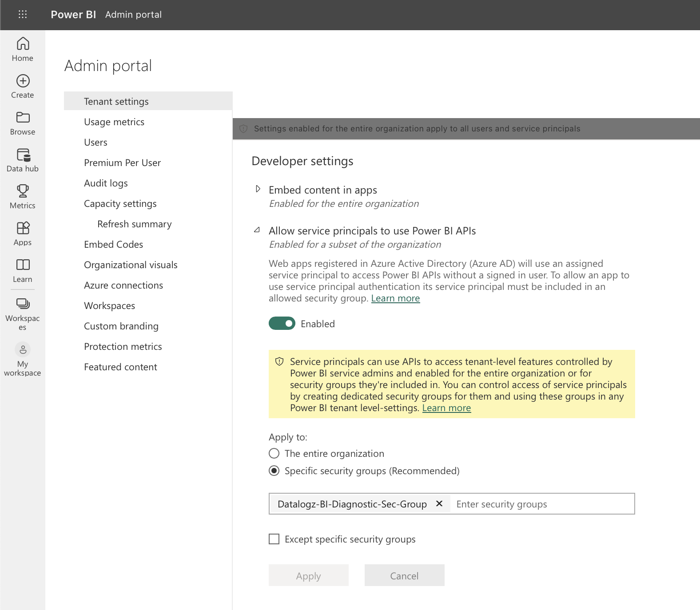Click Learn more link in yellow notice
The width and height of the screenshot is (700, 610).
coord(446,408)
